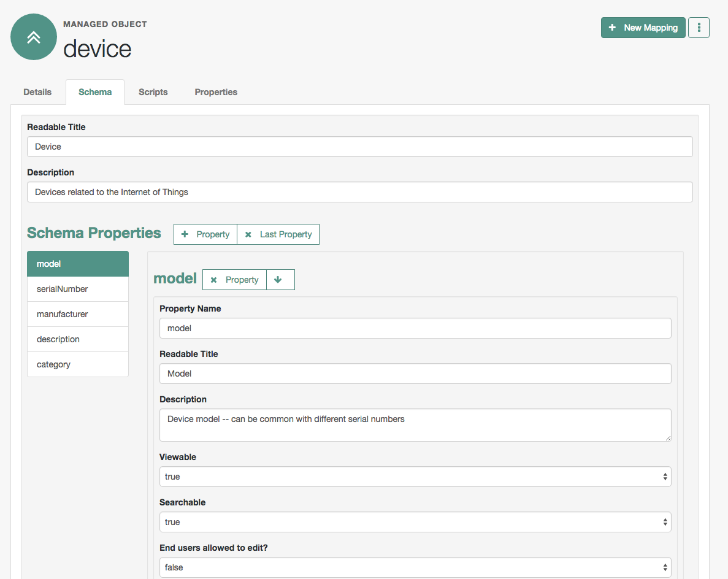Open the Viewable dropdown
The width and height of the screenshot is (728, 579).
pos(415,477)
